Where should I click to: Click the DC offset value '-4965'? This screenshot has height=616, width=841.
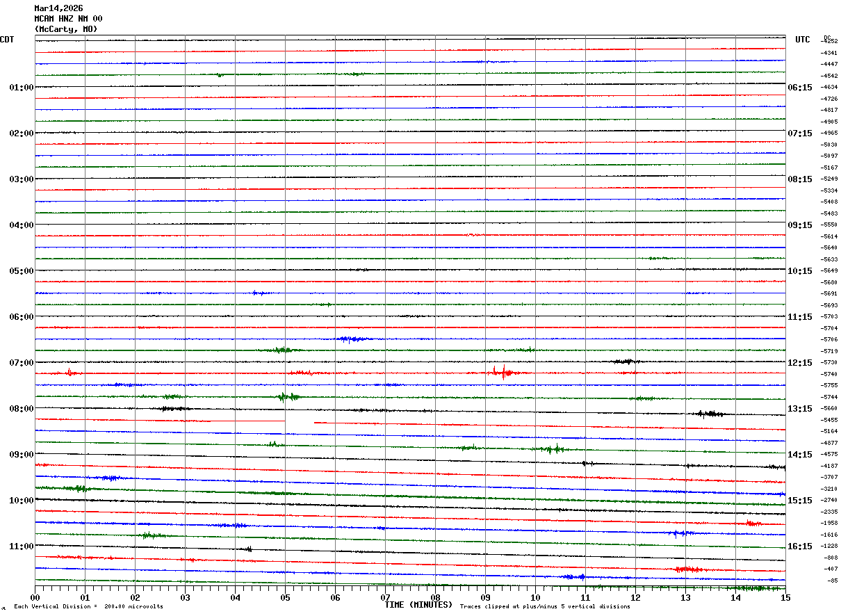[x=829, y=133]
